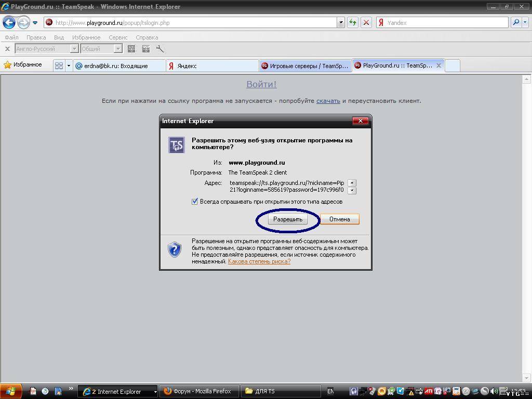Open the Избранное favorites star button
This screenshot has width=532, height=399.
23,65
